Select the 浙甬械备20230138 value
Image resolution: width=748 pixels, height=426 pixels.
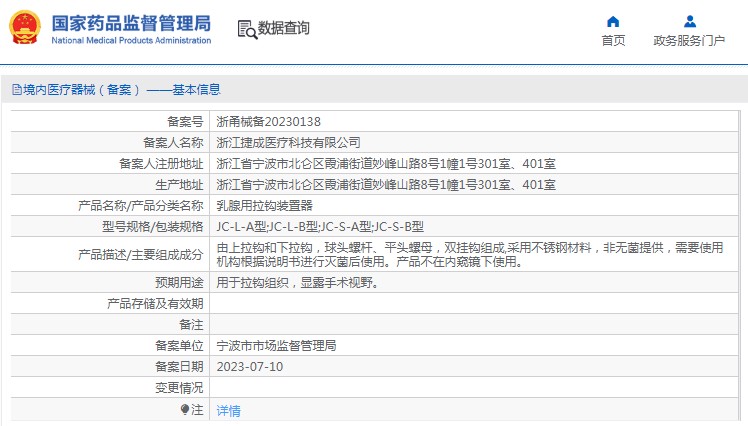click(x=269, y=122)
